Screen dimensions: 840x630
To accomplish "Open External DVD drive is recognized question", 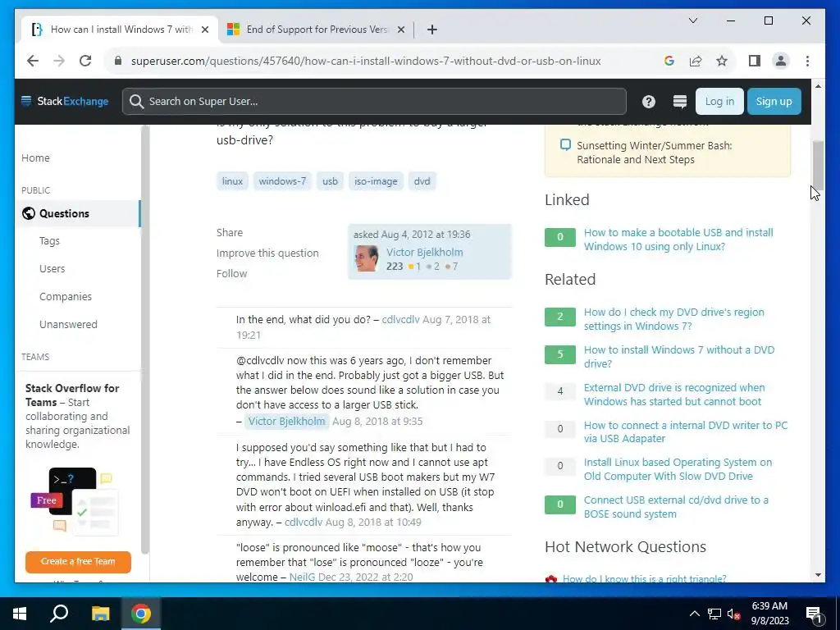I will click(x=674, y=395).
